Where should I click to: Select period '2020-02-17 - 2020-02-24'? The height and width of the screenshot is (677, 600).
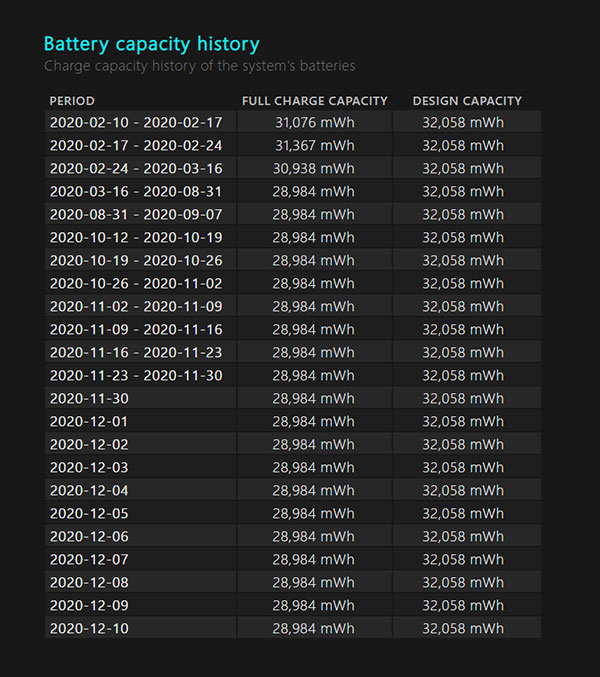click(136, 146)
